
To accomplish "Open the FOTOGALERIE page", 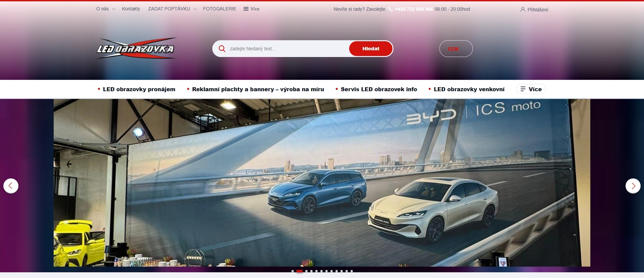I will (220, 9).
